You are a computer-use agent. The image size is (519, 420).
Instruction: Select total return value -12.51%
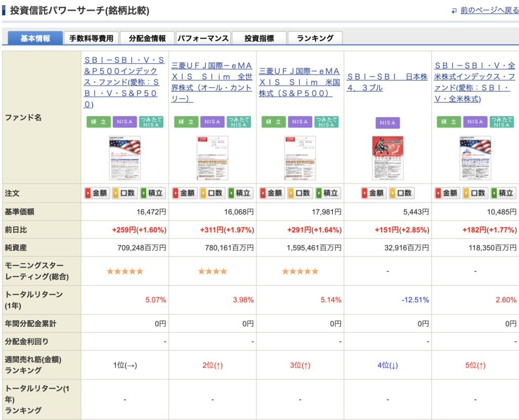coord(415,300)
